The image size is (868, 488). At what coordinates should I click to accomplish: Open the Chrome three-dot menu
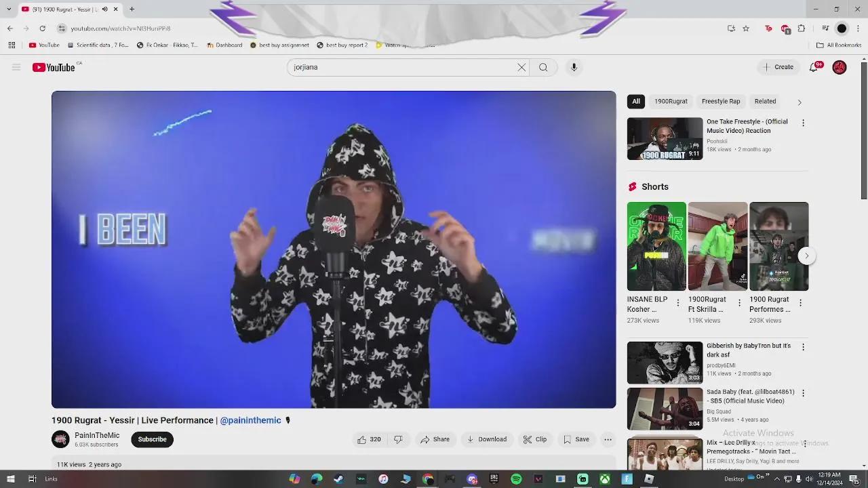(858, 28)
